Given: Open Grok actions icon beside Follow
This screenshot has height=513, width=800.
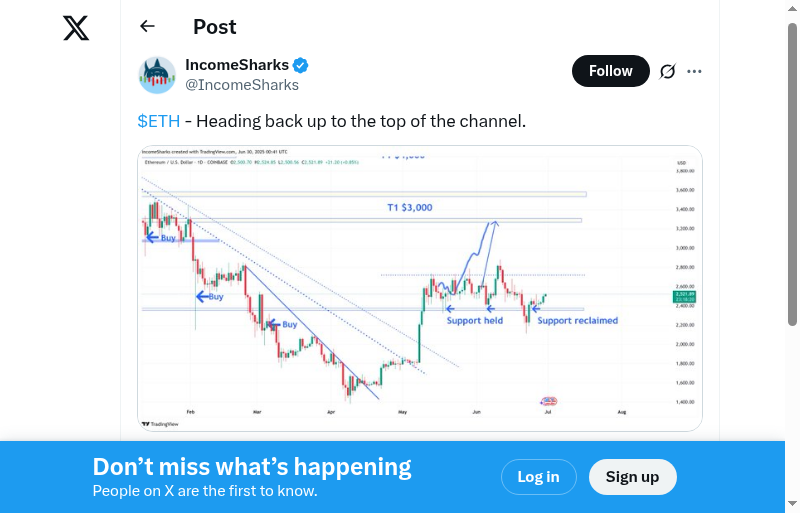Looking at the screenshot, I should 668,71.
